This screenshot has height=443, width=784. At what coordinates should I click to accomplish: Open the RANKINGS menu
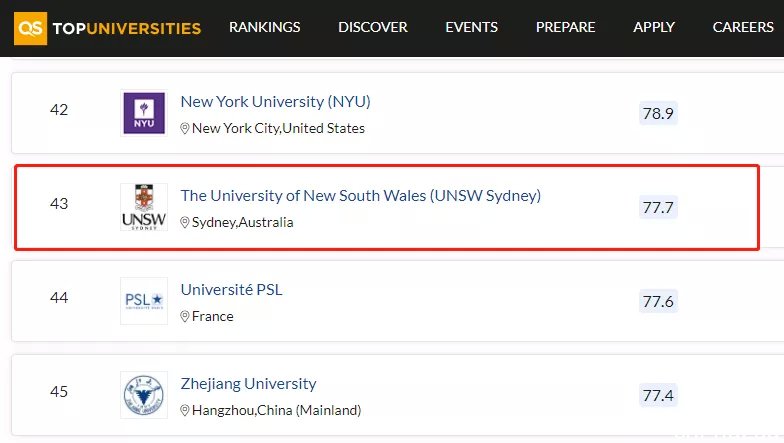(x=264, y=27)
